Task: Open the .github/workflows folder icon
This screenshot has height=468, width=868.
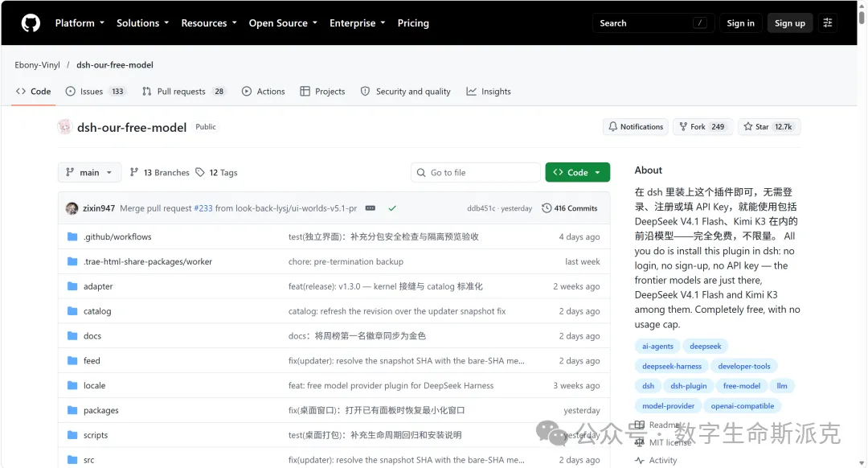Action: click(72, 236)
